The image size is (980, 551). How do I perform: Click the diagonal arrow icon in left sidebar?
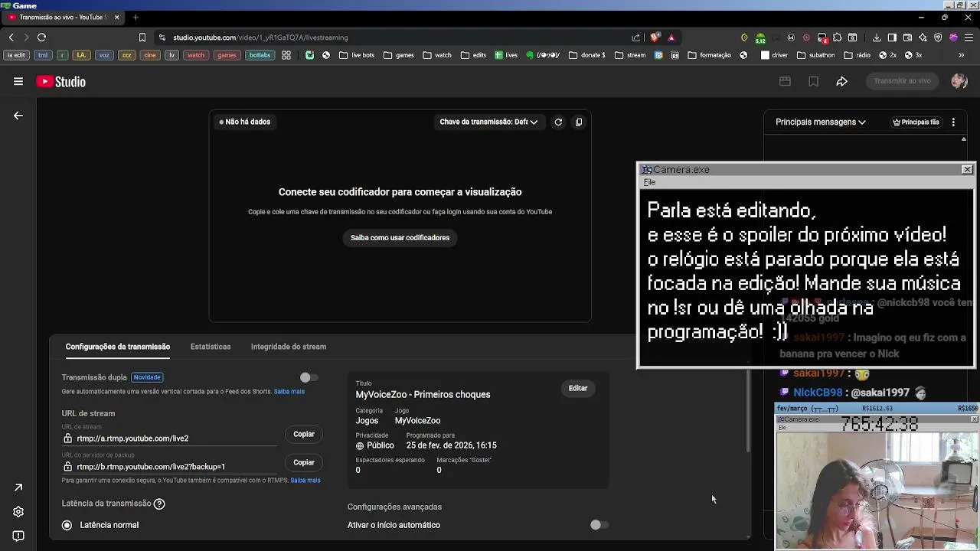pyautogui.click(x=18, y=487)
